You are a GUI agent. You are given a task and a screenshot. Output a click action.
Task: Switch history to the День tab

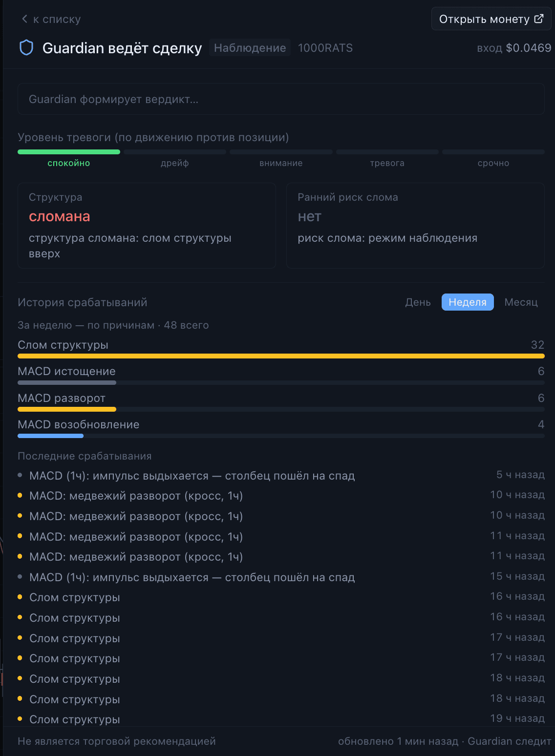pos(418,302)
